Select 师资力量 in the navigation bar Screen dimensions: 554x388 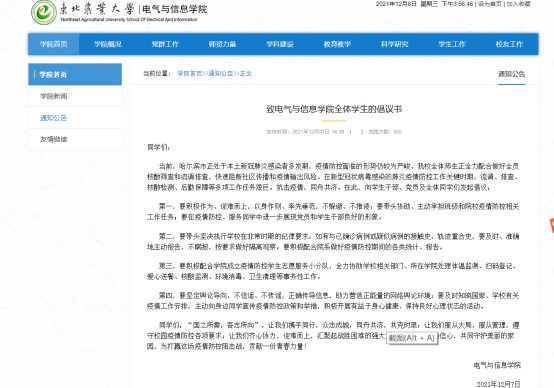coord(222,44)
